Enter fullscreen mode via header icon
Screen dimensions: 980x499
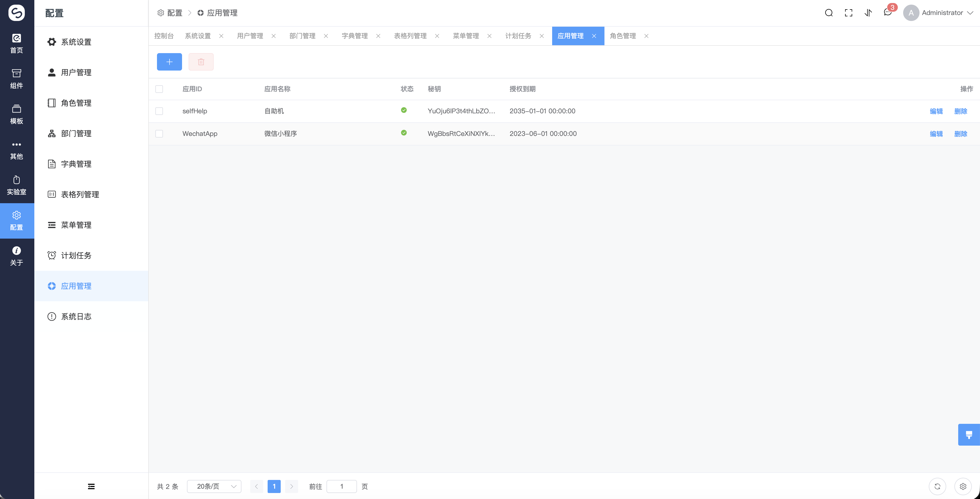[x=848, y=13]
